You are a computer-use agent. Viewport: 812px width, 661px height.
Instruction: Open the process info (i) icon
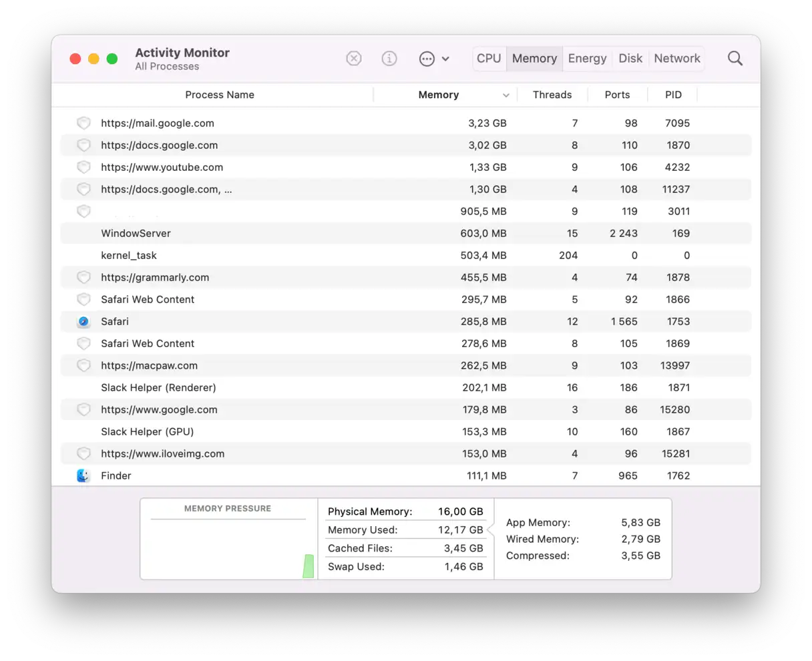tap(389, 59)
